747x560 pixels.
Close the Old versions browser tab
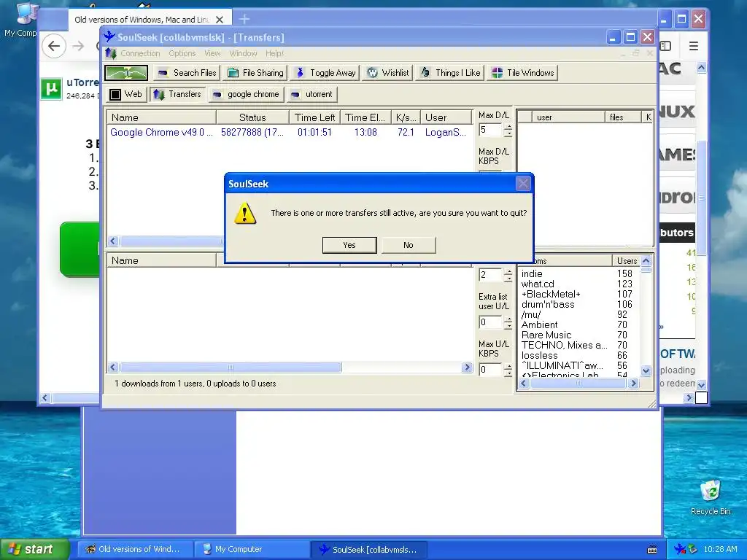click(219, 20)
